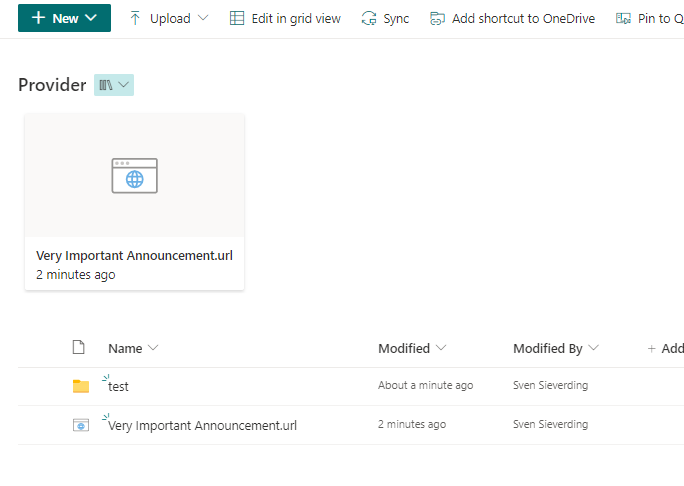Open Very Important Announcement.url in the list
The height and width of the screenshot is (486, 684).
click(x=202, y=425)
